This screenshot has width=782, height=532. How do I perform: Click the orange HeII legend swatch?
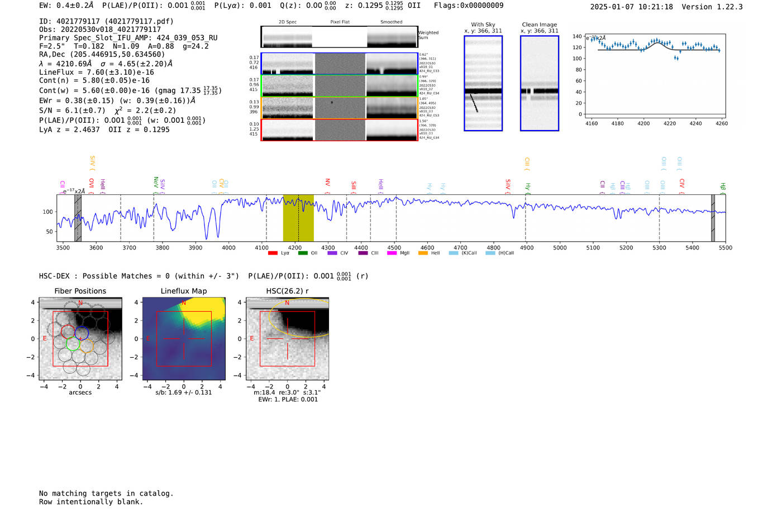(x=423, y=253)
